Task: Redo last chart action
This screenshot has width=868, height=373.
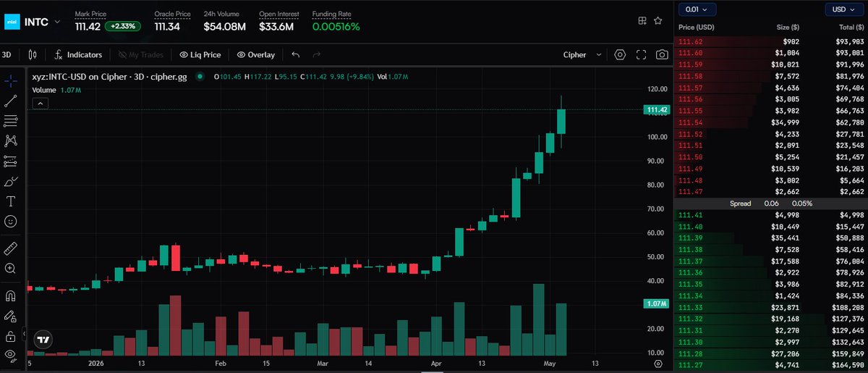Action: [x=316, y=54]
